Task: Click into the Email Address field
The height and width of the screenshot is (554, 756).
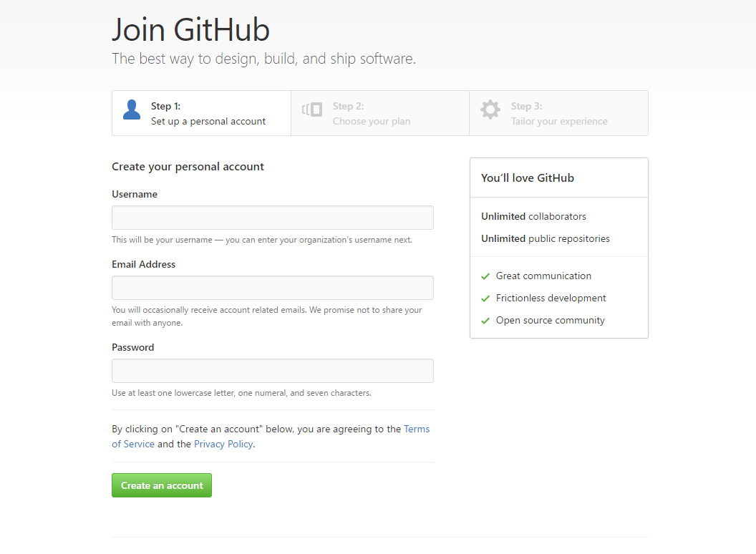Action: click(273, 288)
